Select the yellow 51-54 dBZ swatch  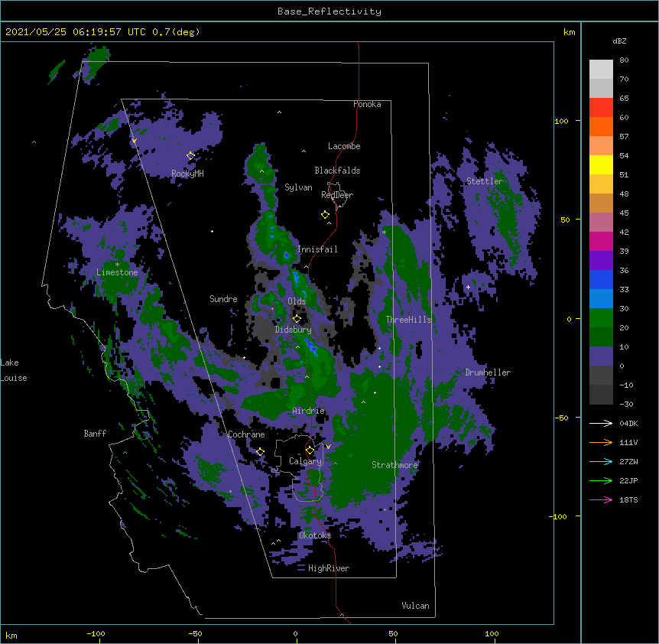coord(601,164)
